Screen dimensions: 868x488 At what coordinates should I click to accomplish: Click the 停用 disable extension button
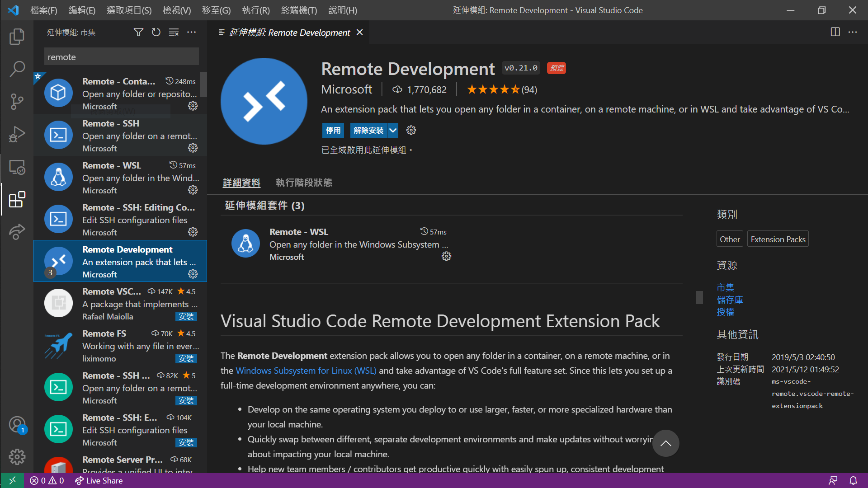(x=333, y=131)
